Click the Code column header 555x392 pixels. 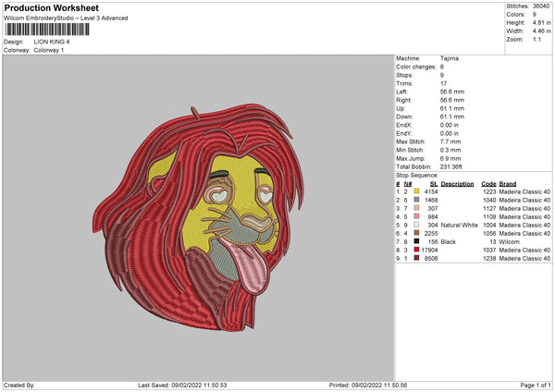point(488,183)
